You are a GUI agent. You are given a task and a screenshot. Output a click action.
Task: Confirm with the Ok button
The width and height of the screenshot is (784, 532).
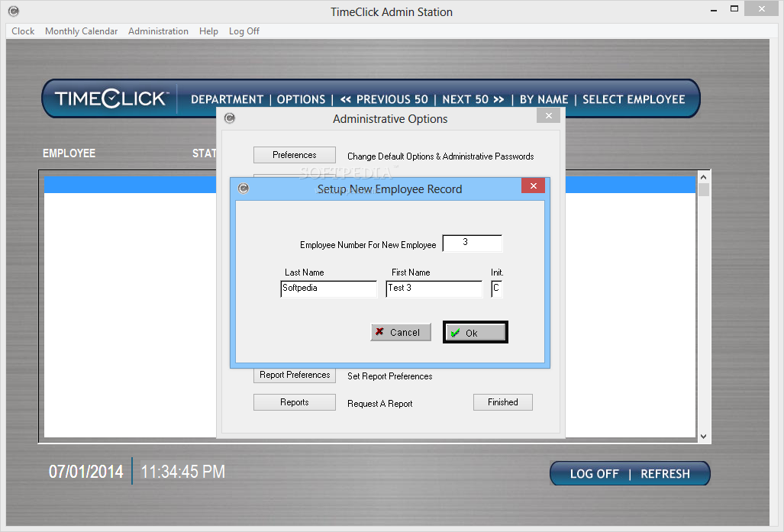point(476,333)
